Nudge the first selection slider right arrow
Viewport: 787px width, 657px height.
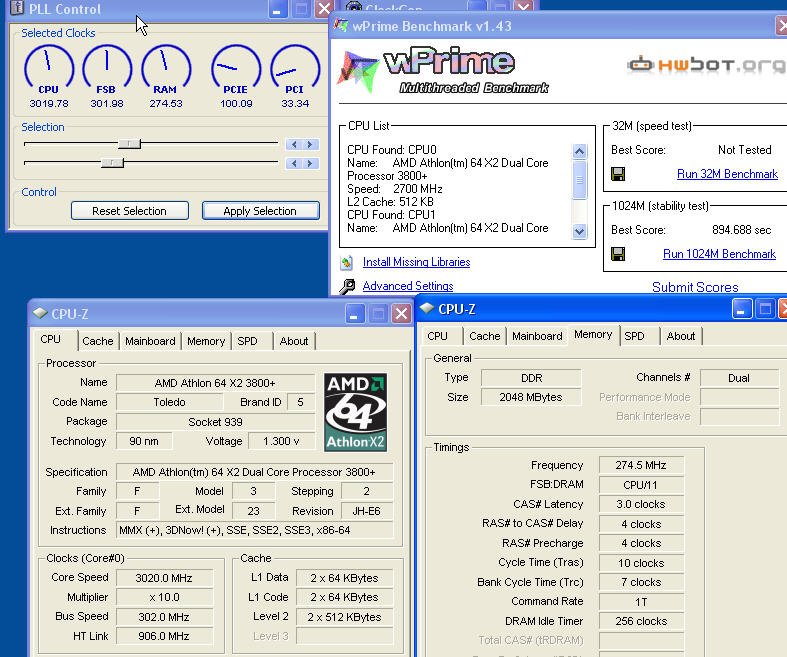[x=310, y=145]
